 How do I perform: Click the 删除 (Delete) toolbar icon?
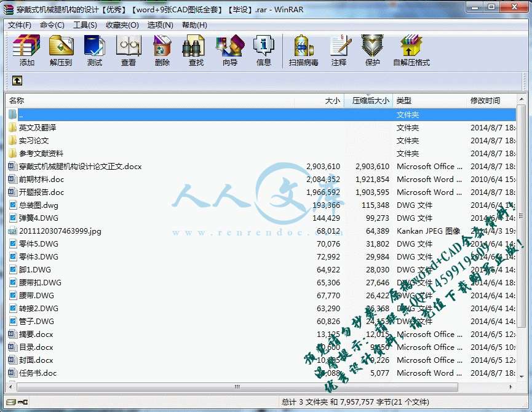[x=162, y=50]
